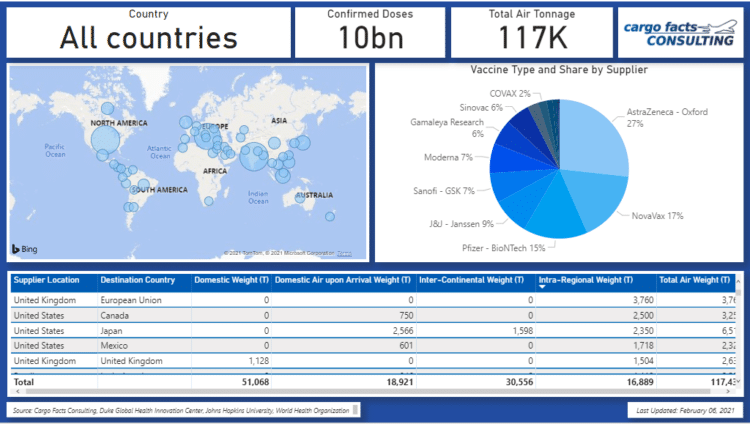Click the large bubble over India

tap(254, 156)
